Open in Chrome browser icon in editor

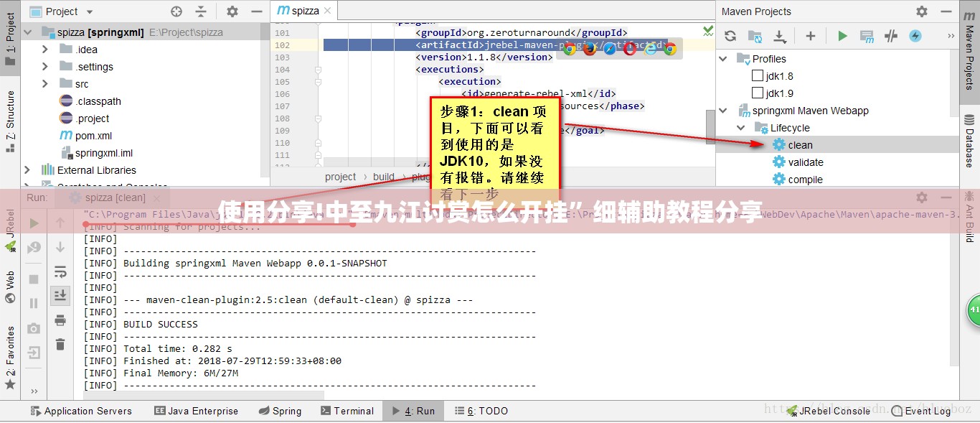[x=570, y=49]
